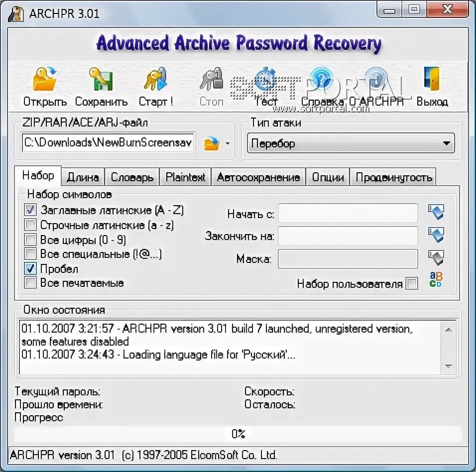Image resolution: width=476 pixels, height=472 pixels.
Task: Click the Открыть open-archive toolbar icon
Action: [x=45, y=80]
